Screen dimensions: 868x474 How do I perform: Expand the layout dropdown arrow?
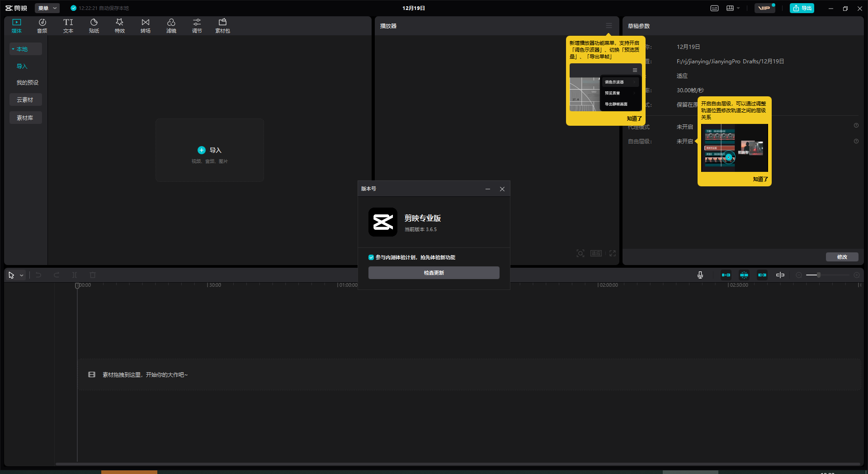[738, 8]
